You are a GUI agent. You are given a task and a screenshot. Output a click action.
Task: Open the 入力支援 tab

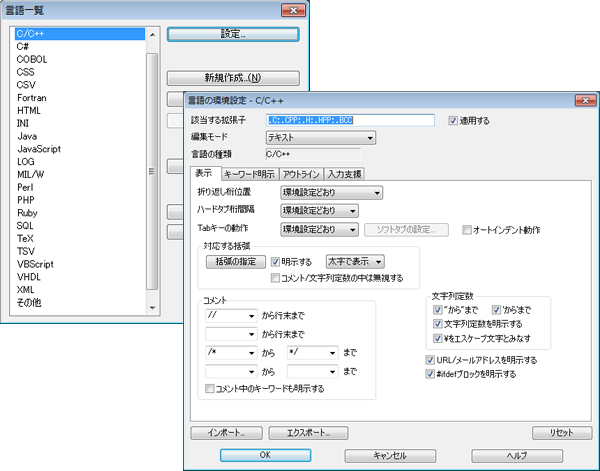(346, 173)
